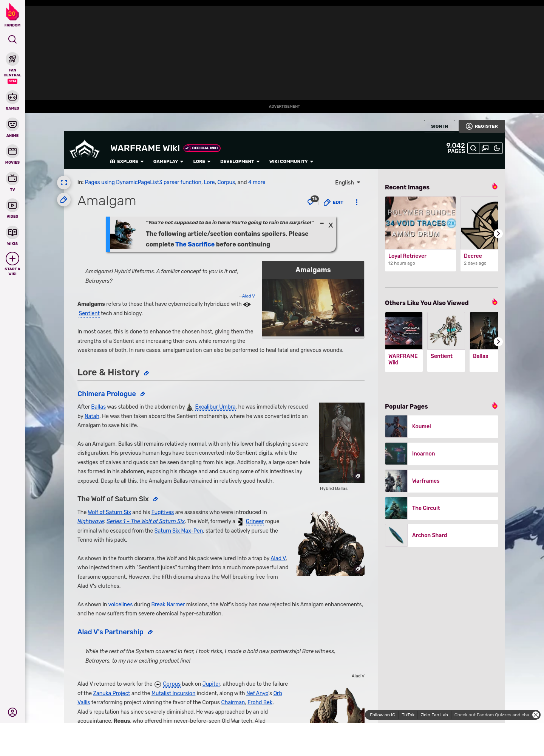
Task: Open Fan Central rocket icon
Action: point(12,59)
